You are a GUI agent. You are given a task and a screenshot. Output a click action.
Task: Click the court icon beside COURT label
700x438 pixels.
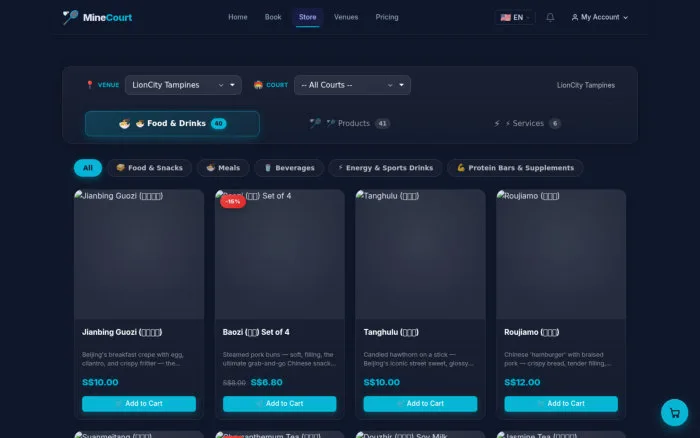point(258,85)
